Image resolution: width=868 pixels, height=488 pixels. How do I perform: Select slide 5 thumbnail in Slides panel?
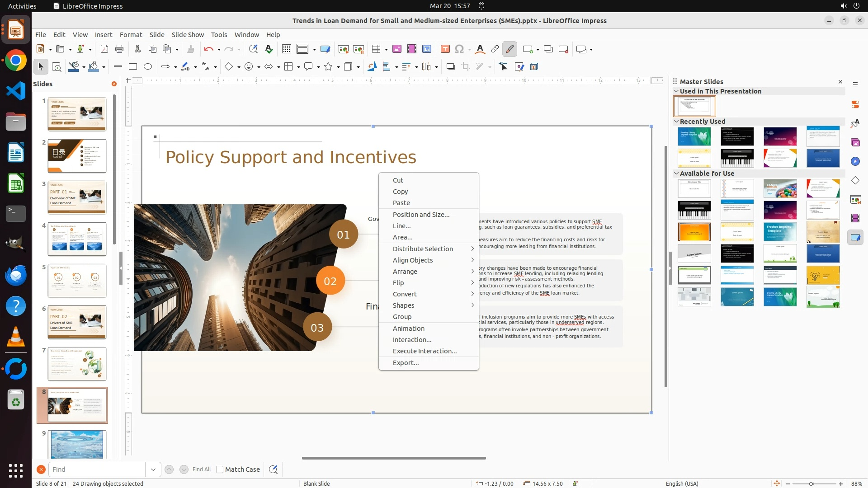[77, 281]
